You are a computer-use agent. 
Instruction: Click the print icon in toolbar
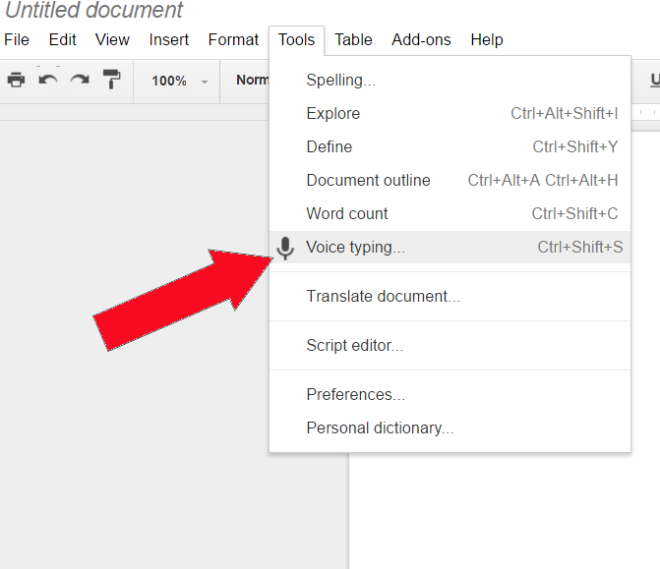click(x=16, y=80)
